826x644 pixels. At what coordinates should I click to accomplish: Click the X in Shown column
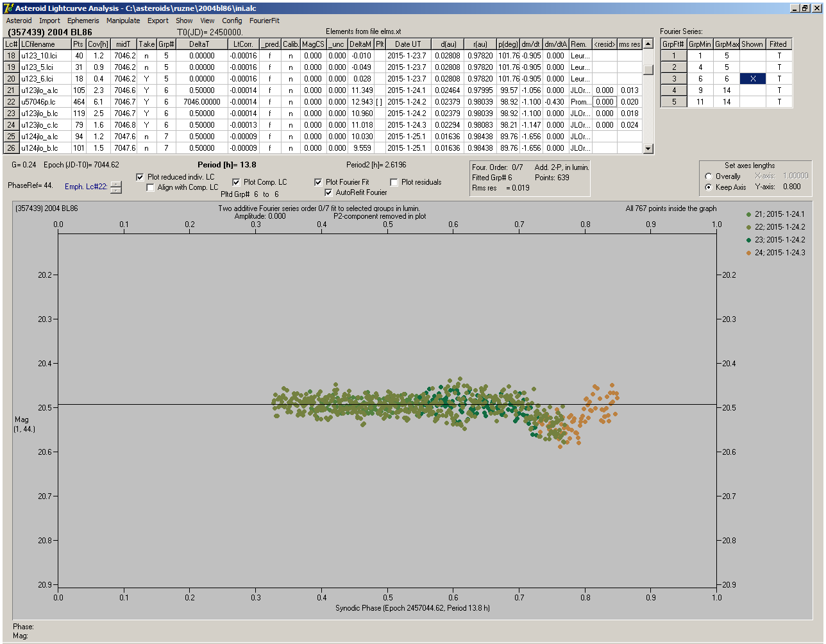(x=752, y=79)
